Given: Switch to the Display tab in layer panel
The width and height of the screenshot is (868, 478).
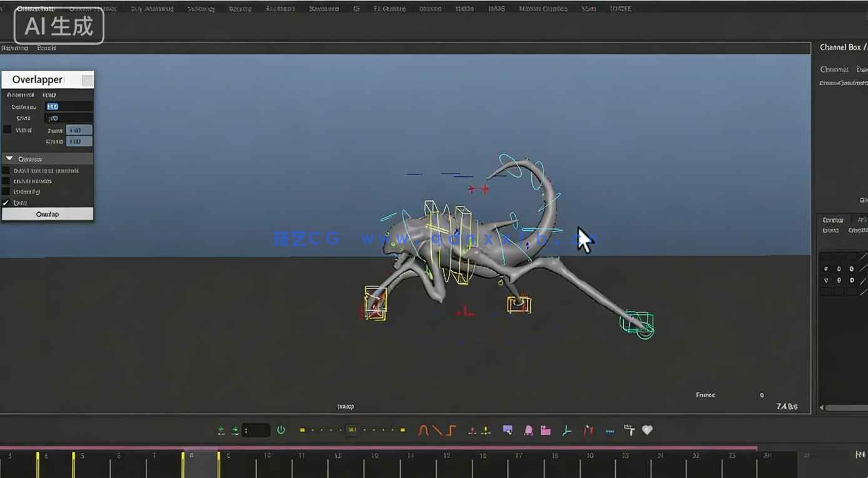Looking at the screenshot, I should (x=833, y=220).
